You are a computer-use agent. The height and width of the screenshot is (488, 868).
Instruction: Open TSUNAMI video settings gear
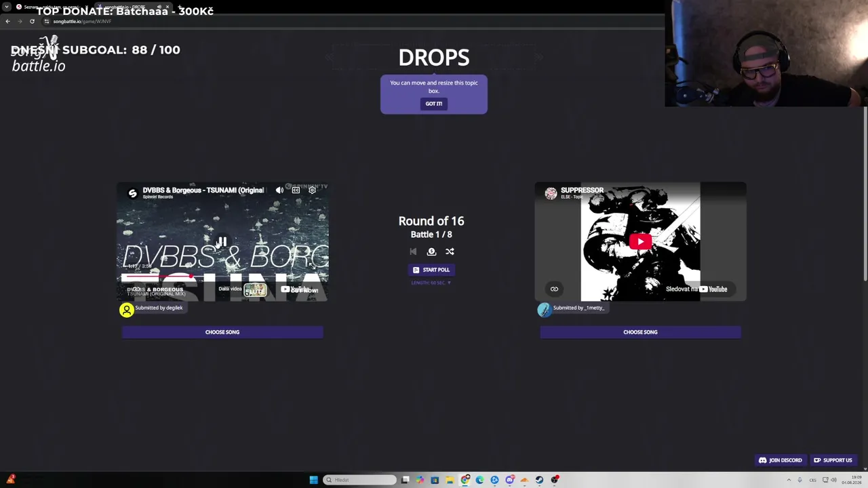(312, 190)
